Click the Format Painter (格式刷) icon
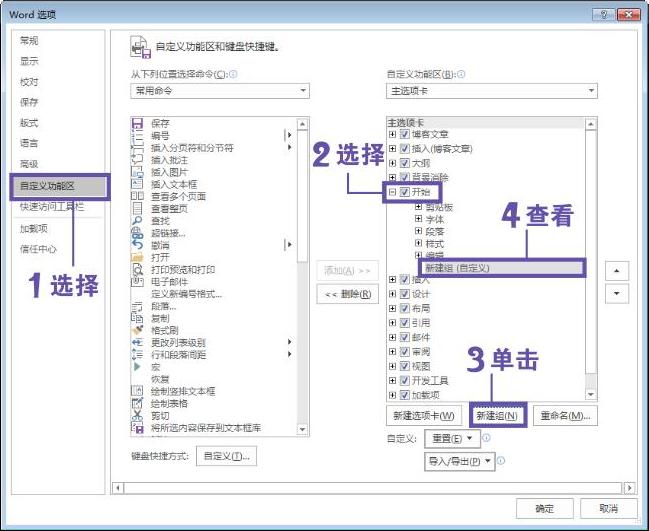Image resolution: width=649 pixels, height=531 pixels. (x=137, y=330)
